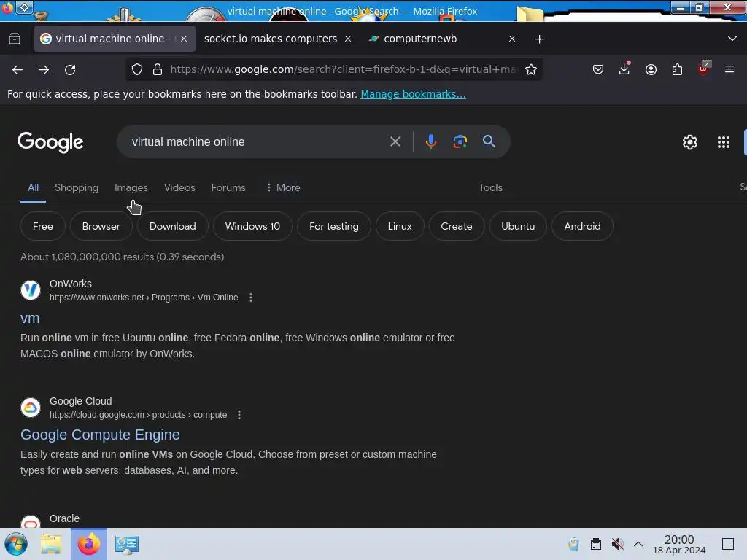Go back to the previous page
747x560 pixels.
18,69
